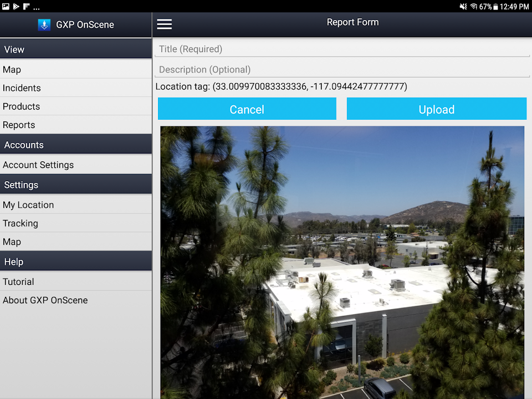Tap the Wi-Fi signal status icon
Image resolution: width=532 pixels, height=399 pixels.
point(473,7)
